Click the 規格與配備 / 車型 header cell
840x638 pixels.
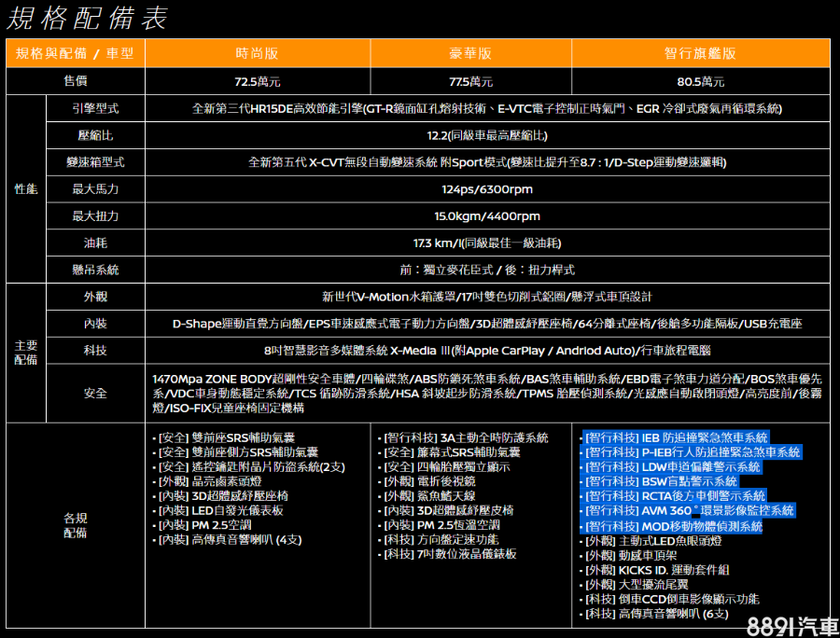coord(75,54)
